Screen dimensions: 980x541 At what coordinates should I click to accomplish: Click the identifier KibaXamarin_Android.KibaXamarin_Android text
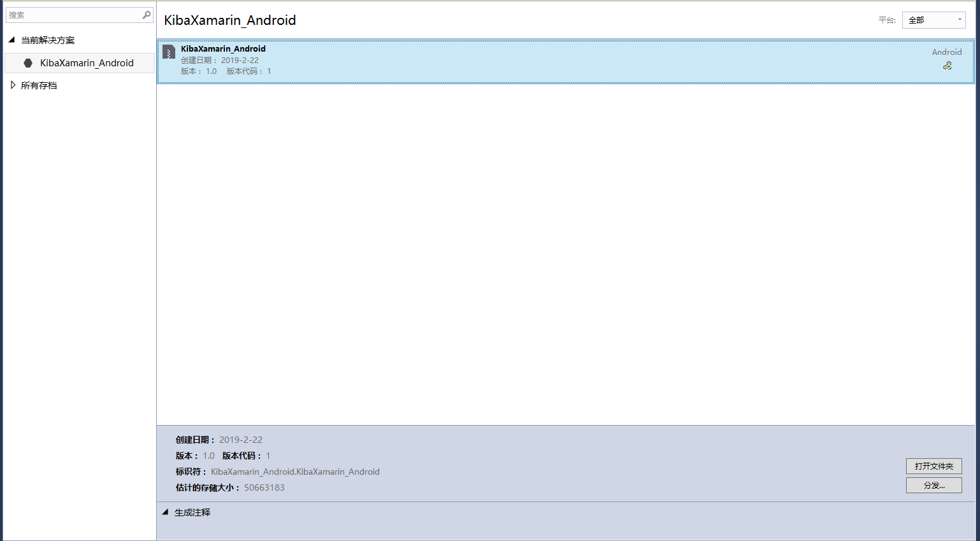tap(295, 472)
